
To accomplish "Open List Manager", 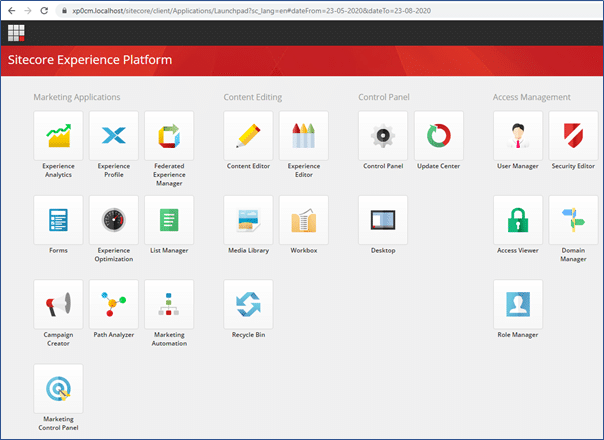I will (x=169, y=220).
